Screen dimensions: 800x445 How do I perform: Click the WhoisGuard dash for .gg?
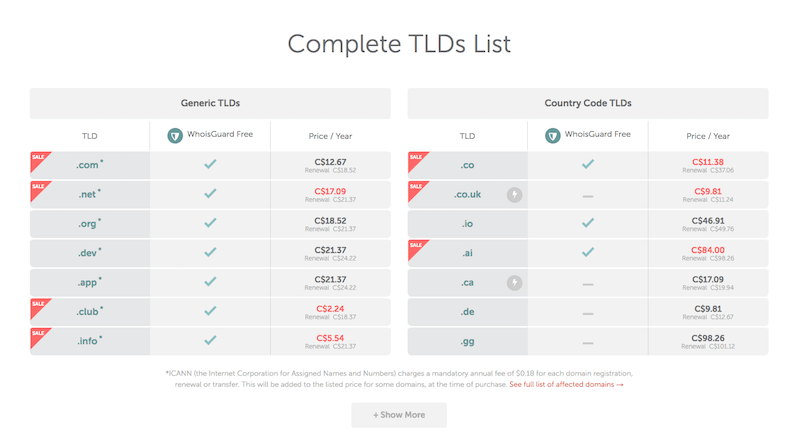pyautogui.click(x=588, y=343)
